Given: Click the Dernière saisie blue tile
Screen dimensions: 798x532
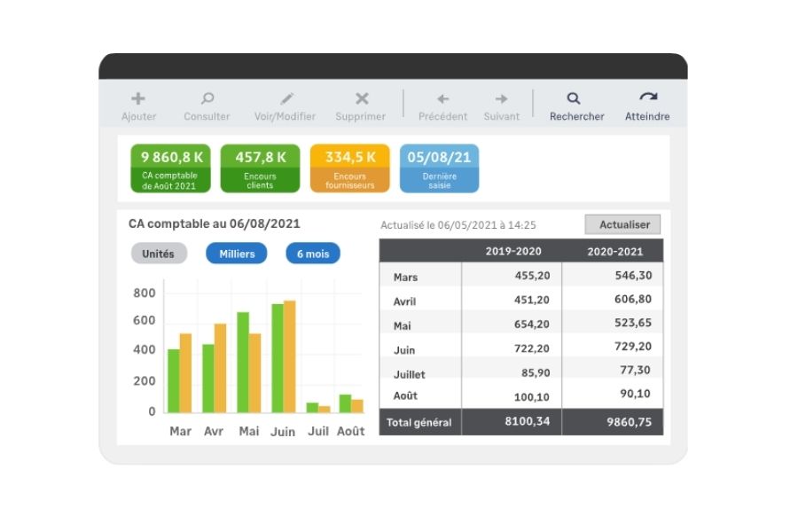Looking at the screenshot, I should coord(439,168).
